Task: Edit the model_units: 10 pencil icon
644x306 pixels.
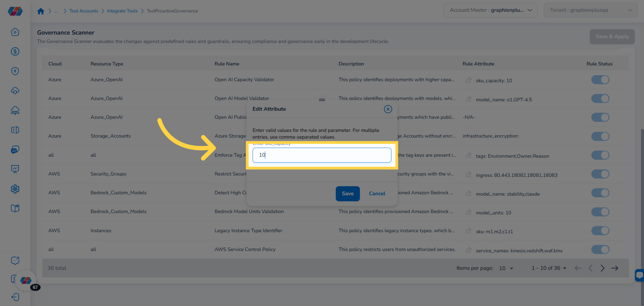Action: (x=469, y=212)
